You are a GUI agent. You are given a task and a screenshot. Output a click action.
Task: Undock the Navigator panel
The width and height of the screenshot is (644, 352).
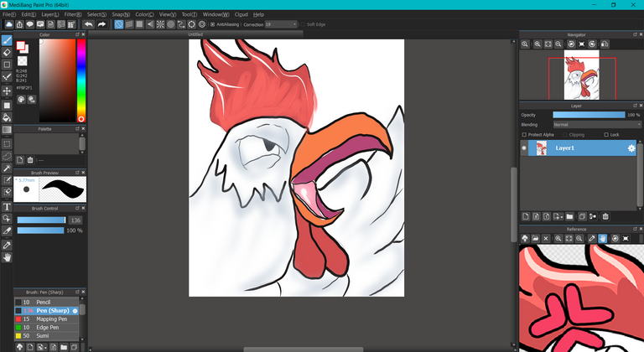[635, 34]
